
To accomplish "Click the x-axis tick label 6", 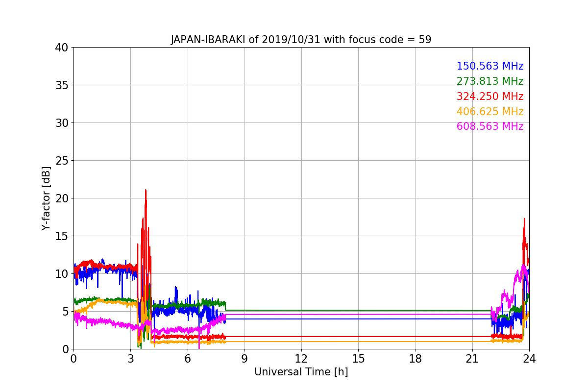I will point(188,359).
